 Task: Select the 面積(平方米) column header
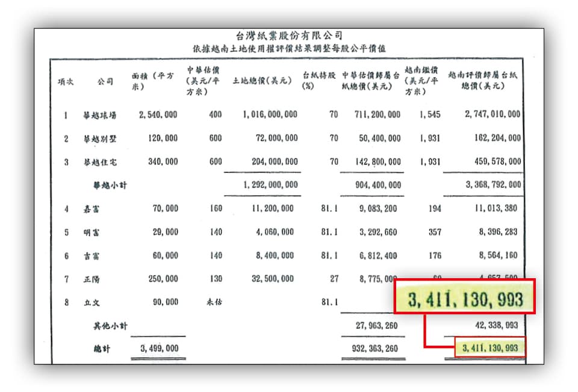point(152,81)
